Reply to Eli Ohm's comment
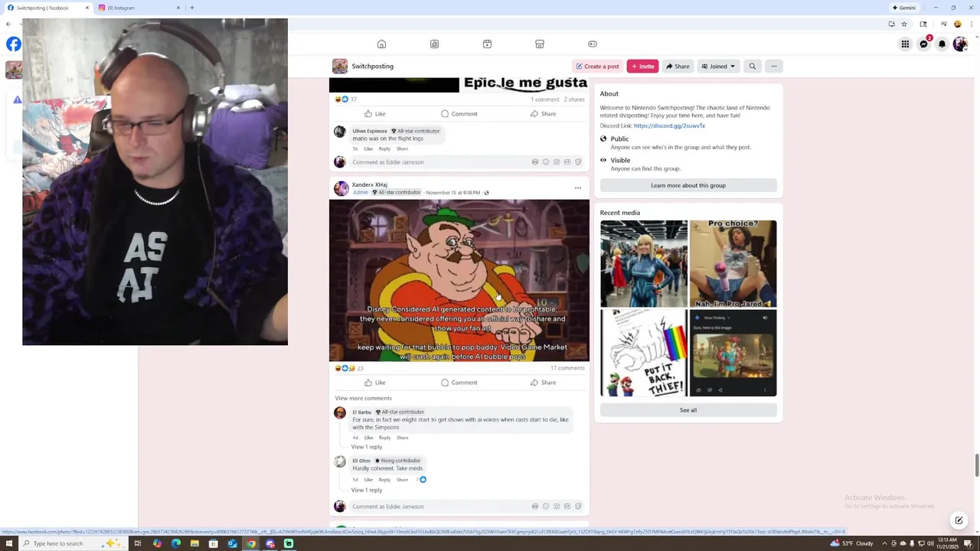 384,480
